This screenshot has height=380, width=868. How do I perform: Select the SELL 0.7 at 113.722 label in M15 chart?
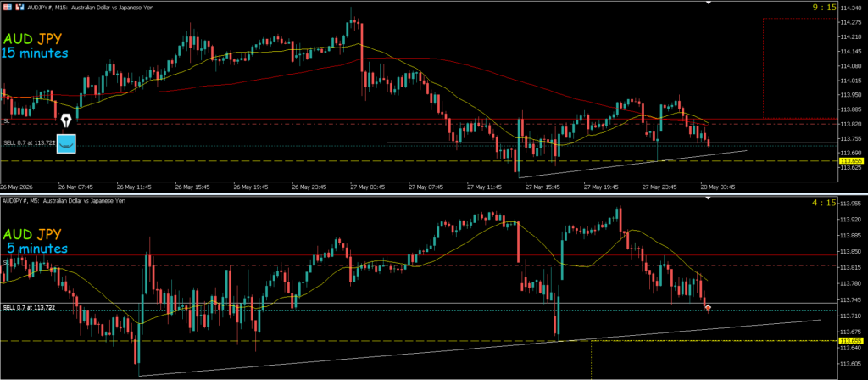pos(29,142)
